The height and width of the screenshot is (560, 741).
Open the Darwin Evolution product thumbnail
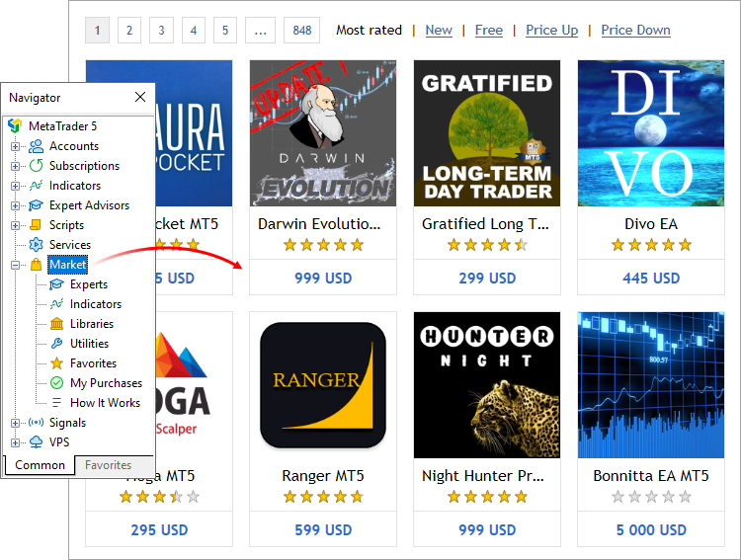tap(323, 133)
